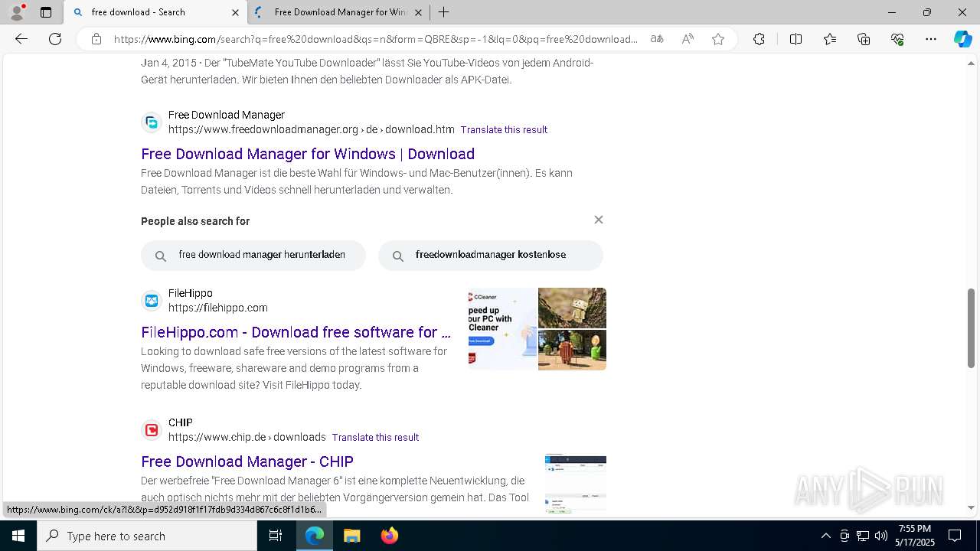
Task: Open the network tray icon
Action: click(863, 536)
